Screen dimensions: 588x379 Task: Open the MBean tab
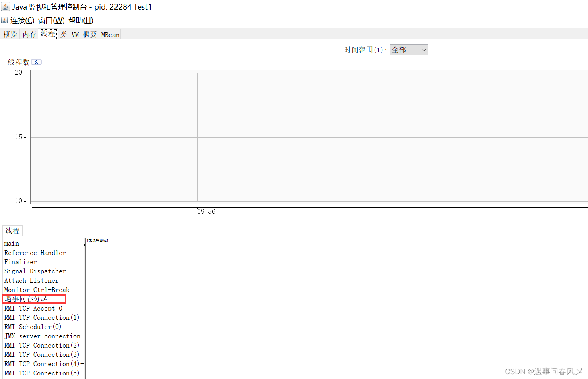(110, 35)
